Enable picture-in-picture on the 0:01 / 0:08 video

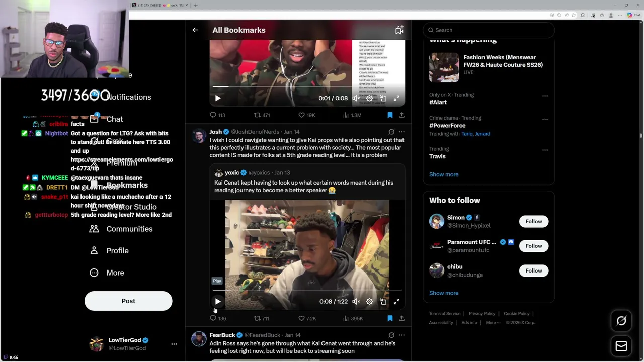[383, 99]
